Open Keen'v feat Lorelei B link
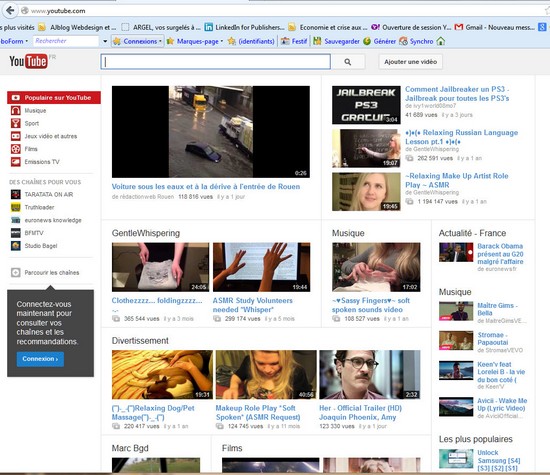550x475 pixels. tap(501, 372)
